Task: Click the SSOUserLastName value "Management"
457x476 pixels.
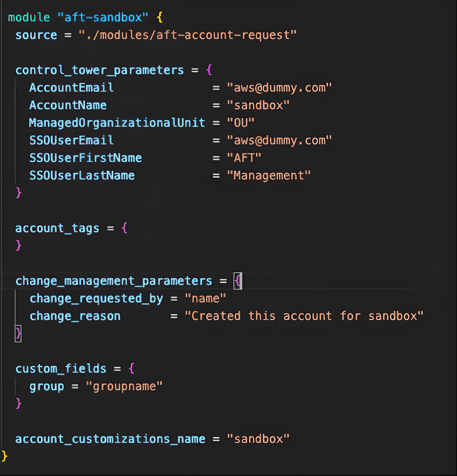Action: (x=269, y=176)
